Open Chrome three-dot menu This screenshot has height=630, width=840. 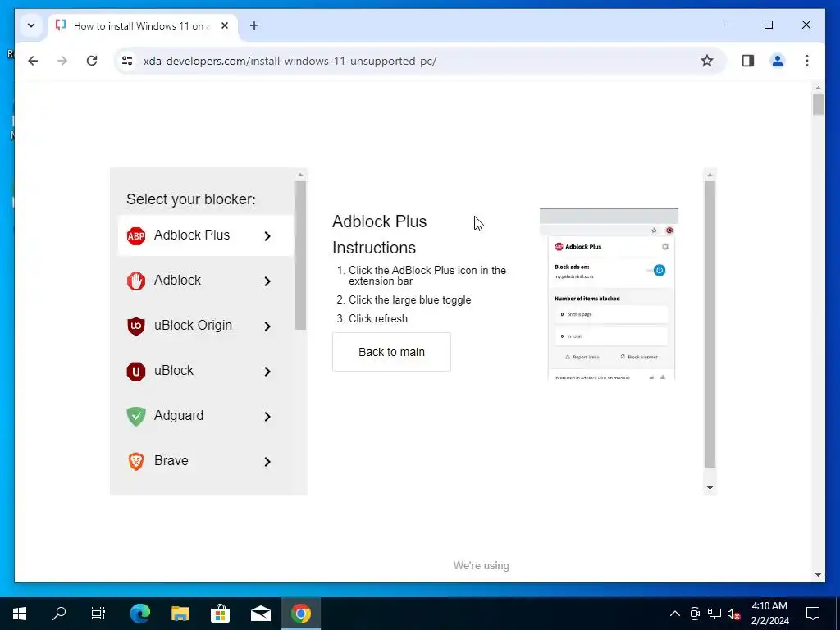pyautogui.click(x=807, y=61)
